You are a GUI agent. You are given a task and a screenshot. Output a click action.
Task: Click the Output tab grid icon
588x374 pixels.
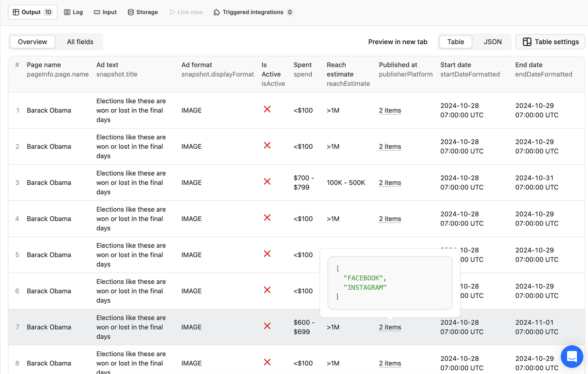click(16, 12)
